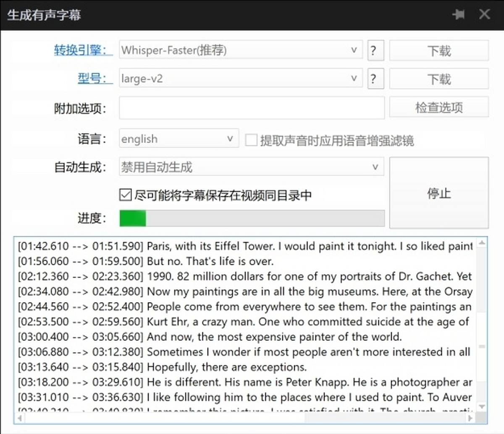Image resolution: width=504 pixels, height=434 pixels.
Task: Open help for the model type
Action: click(x=375, y=79)
